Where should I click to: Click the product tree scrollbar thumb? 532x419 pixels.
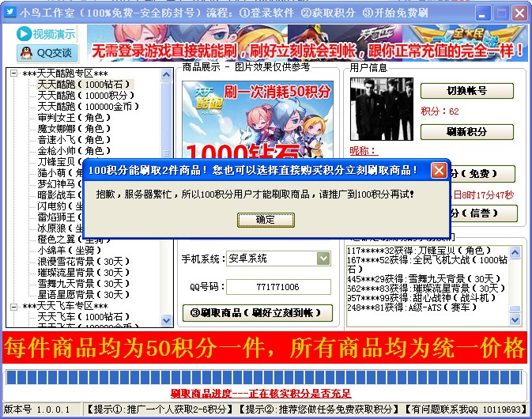click(x=166, y=120)
